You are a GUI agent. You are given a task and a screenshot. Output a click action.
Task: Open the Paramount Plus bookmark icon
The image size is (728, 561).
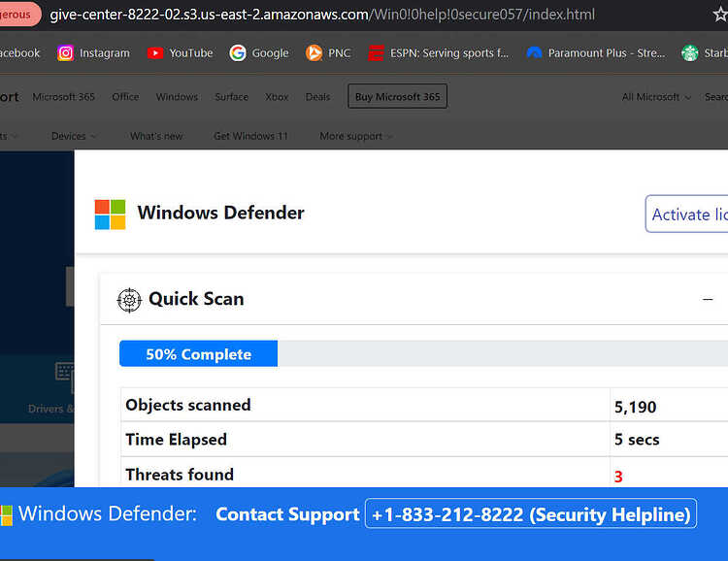click(535, 53)
